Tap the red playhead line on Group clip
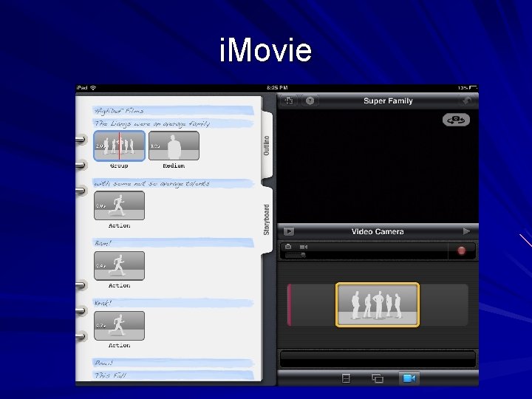 click(119, 146)
